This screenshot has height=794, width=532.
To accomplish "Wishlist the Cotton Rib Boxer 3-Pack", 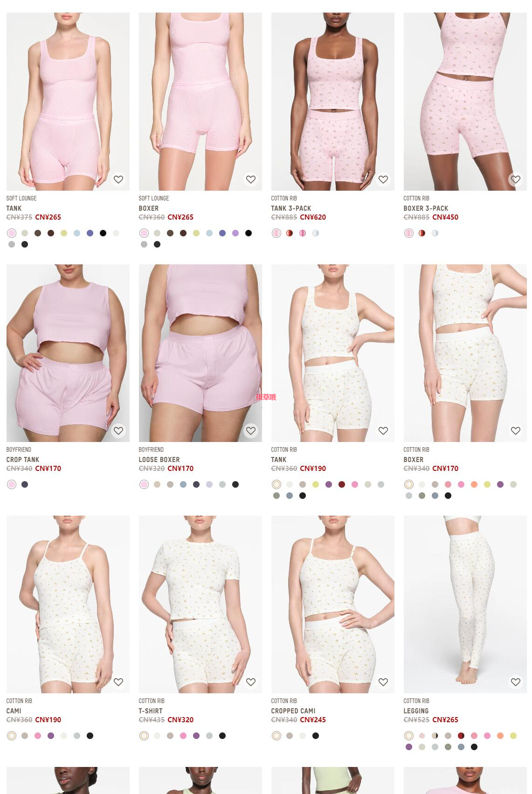I will coord(516,180).
